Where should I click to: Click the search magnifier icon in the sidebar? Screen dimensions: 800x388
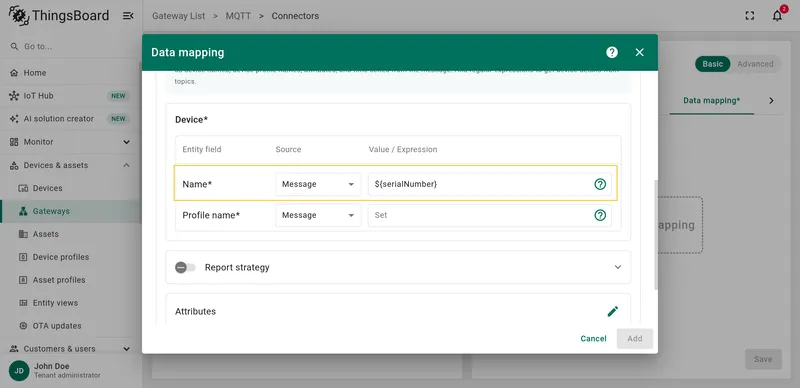coord(14,46)
